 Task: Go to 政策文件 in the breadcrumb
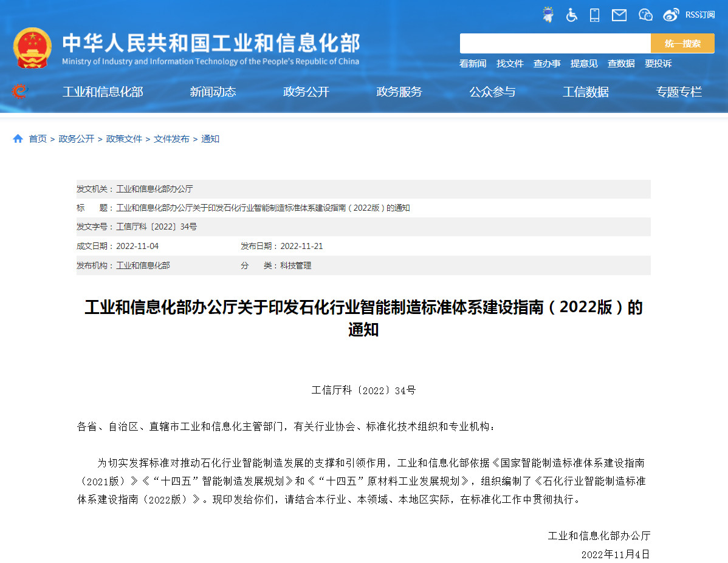[124, 139]
